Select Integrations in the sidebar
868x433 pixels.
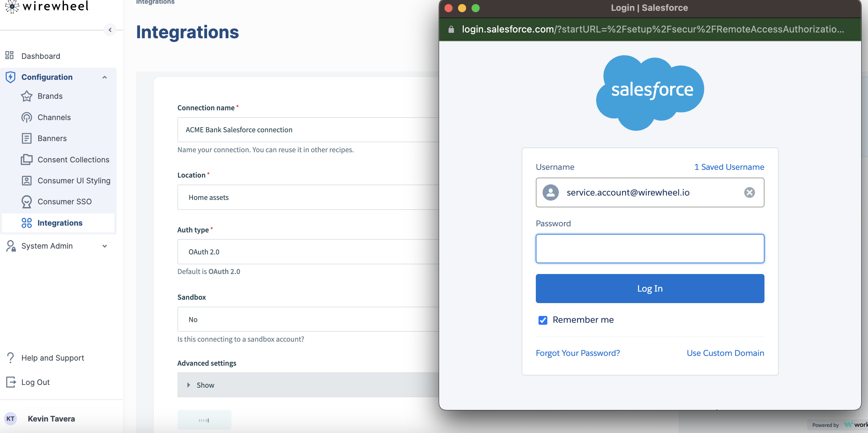click(60, 223)
